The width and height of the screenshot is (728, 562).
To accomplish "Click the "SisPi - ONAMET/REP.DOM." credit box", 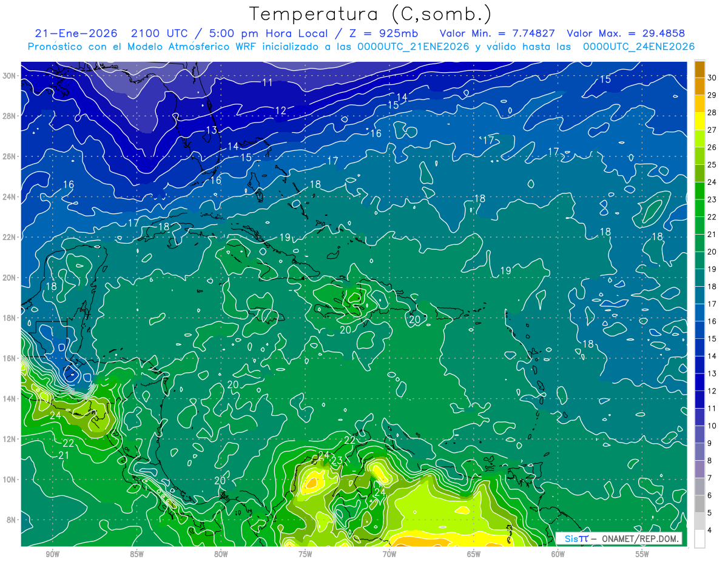I will (x=619, y=539).
